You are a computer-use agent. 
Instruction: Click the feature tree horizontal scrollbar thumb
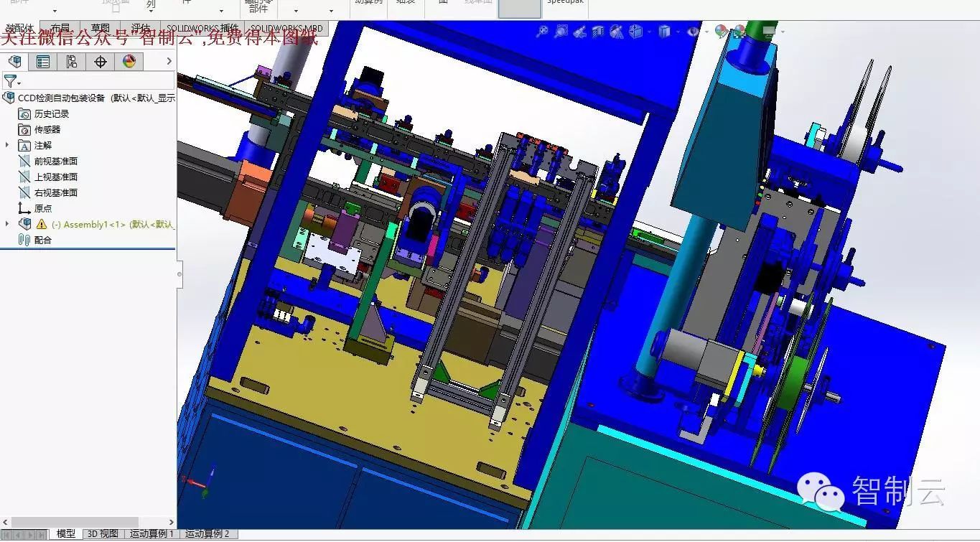(75, 522)
